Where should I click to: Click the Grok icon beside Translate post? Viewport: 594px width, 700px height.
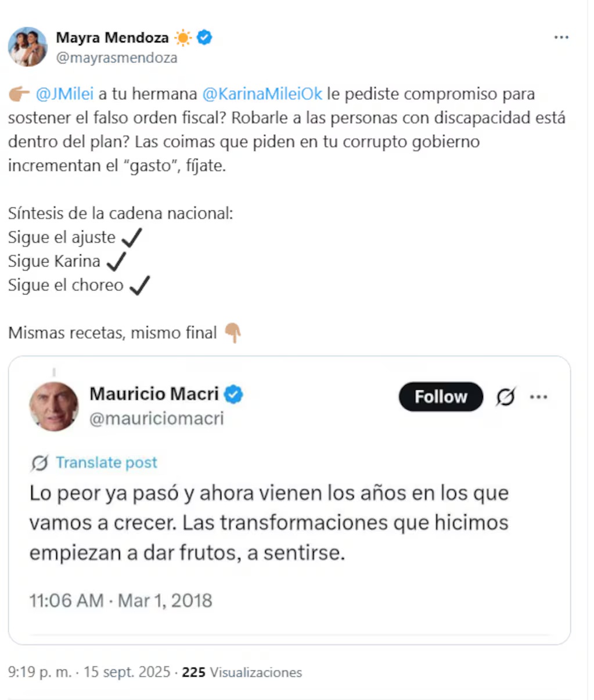pos(39,463)
